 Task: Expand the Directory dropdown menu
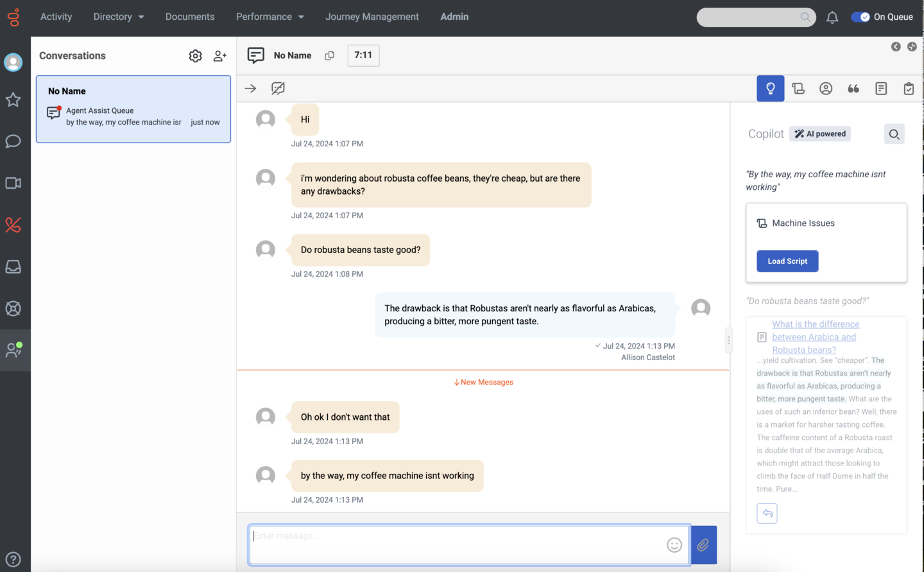(x=119, y=17)
